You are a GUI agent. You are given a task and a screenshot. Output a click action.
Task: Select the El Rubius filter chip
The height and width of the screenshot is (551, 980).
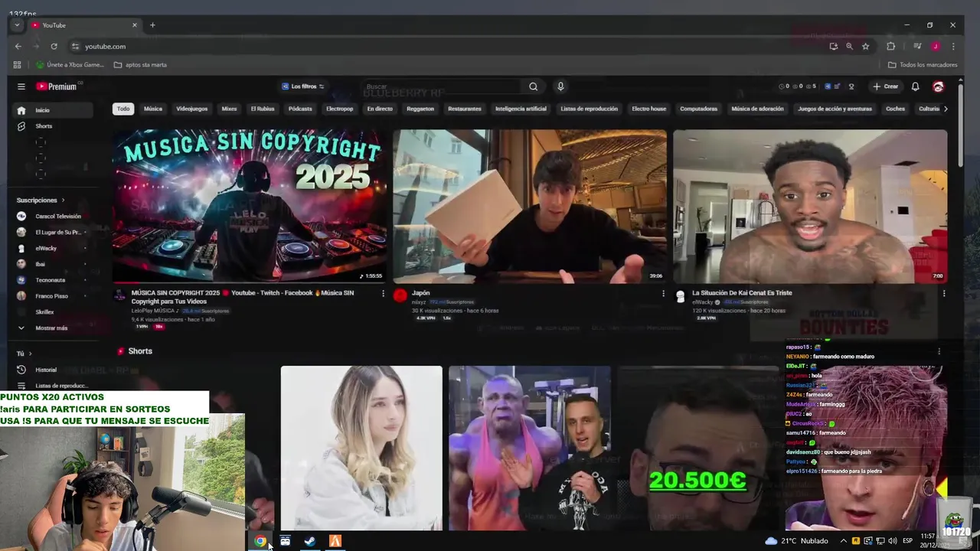[263, 109]
